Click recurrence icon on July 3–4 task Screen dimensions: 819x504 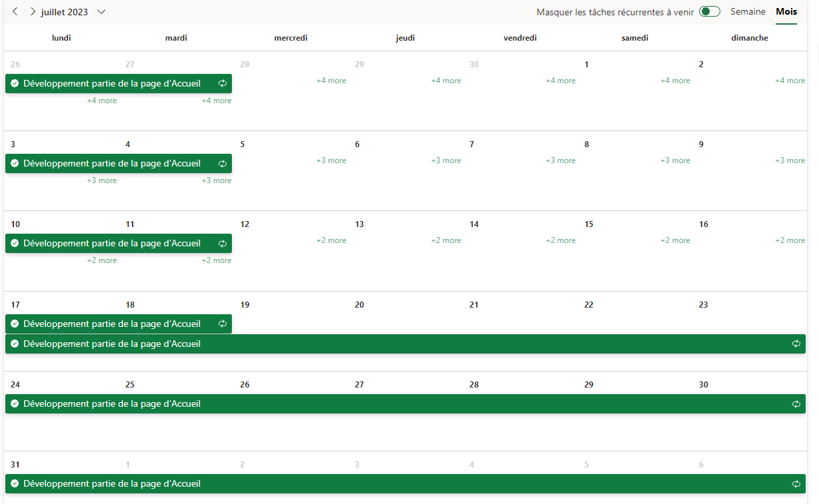pos(223,164)
